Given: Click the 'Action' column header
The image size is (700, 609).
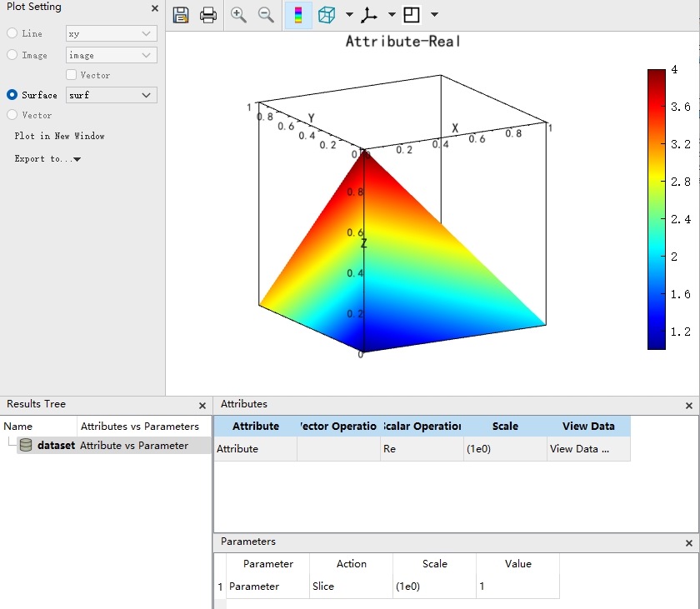Looking at the screenshot, I should tap(351, 564).
